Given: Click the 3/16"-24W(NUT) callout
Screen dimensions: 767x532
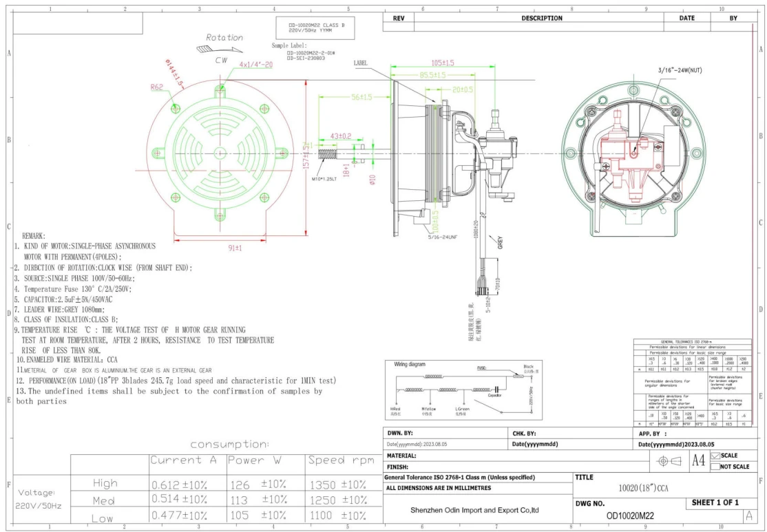Looking at the screenshot, I should click(x=680, y=70).
